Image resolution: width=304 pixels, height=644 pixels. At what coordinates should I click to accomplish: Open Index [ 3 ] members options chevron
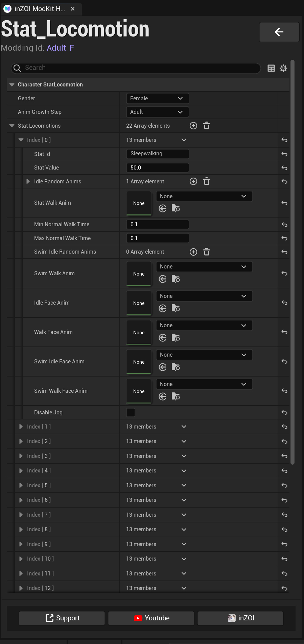pos(184,456)
